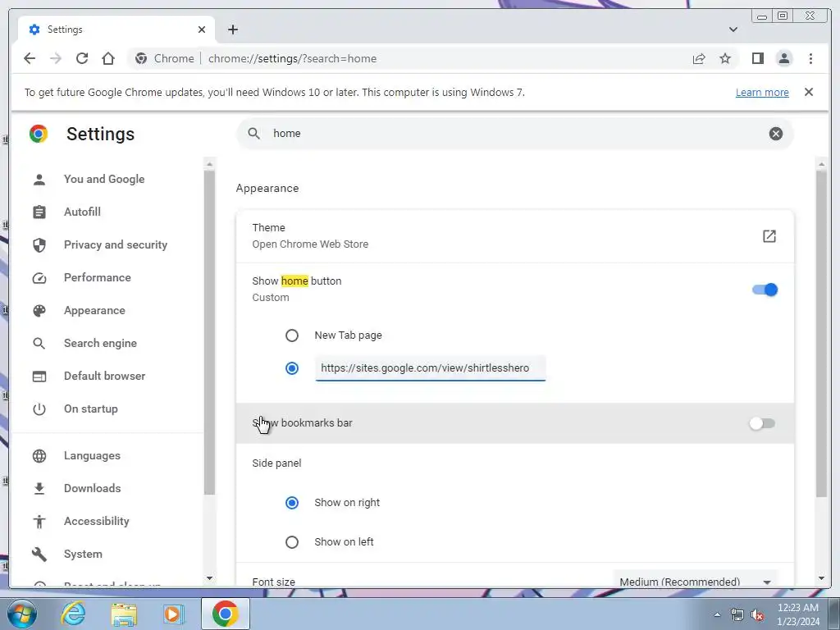
Task: Click the muted volume tray icon
Action: (x=757, y=615)
